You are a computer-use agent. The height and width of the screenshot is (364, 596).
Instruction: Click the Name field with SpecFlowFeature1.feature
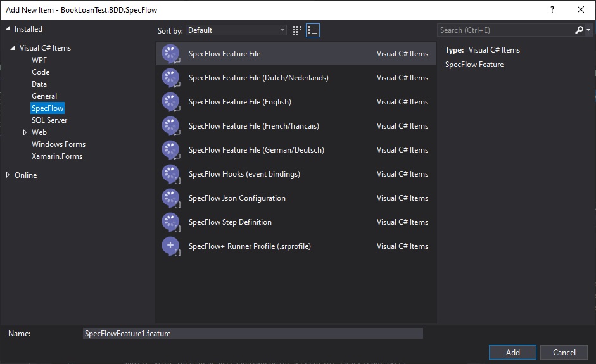pos(253,334)
